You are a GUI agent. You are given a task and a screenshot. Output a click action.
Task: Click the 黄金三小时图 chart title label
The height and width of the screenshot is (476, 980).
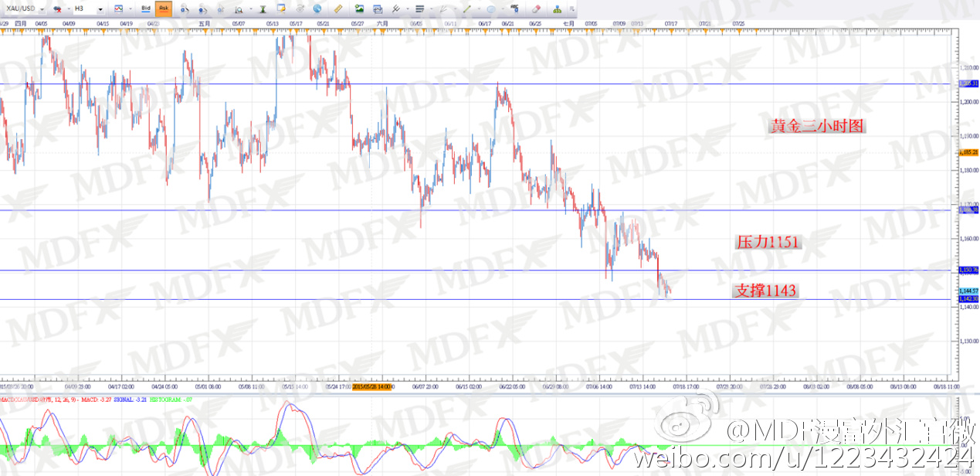point(816,127)
